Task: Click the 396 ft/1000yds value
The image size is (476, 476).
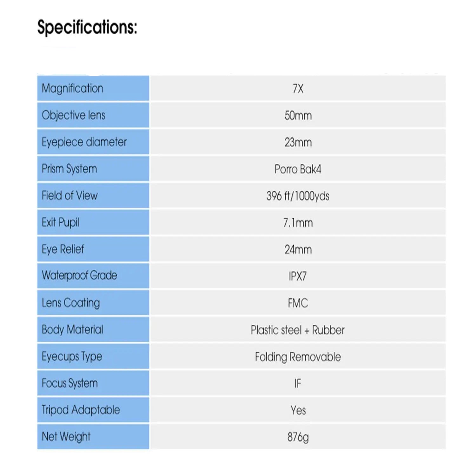Action: [x=298, y=196]
